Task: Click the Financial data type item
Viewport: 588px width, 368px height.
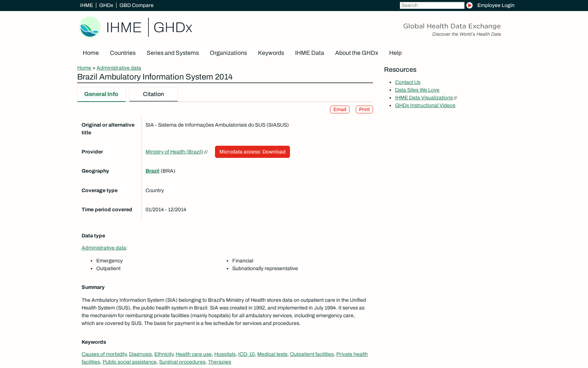Action: tap(243, 261)
